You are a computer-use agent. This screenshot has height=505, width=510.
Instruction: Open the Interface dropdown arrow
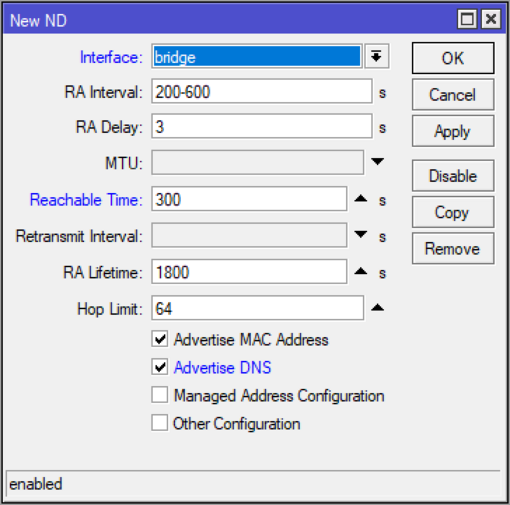tap(377, 56)
